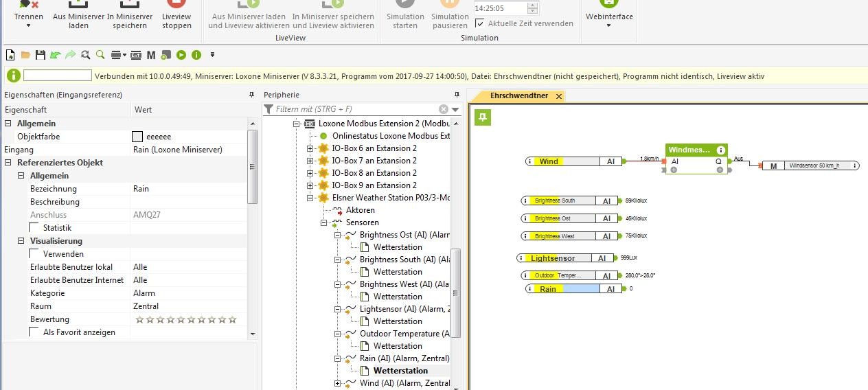Click the Objektfarbe color swatch
The image size is (868, 390).
pos(137,137)
